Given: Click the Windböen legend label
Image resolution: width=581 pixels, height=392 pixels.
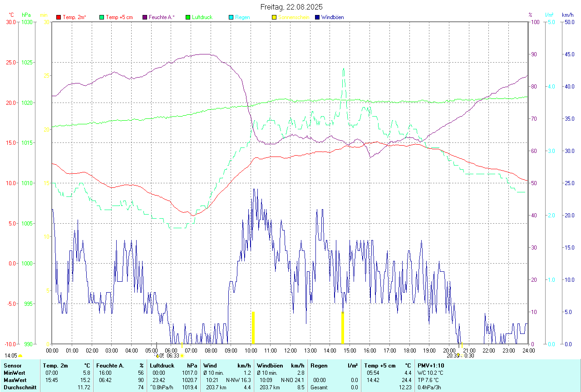Looking at the screenshot, I should (332, 17).
